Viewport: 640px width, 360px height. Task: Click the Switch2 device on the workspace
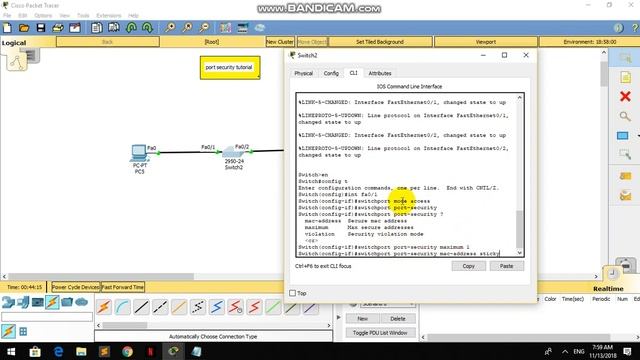click(233, 152)
